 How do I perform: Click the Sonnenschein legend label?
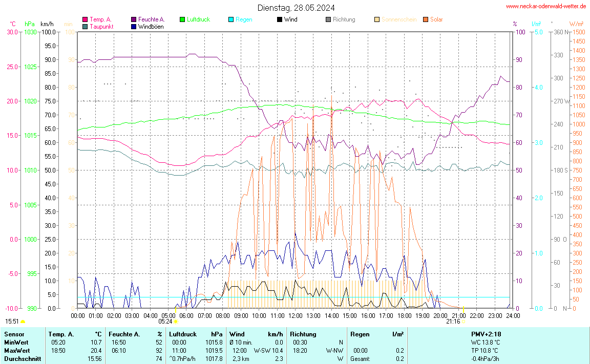tap(399, 19)
